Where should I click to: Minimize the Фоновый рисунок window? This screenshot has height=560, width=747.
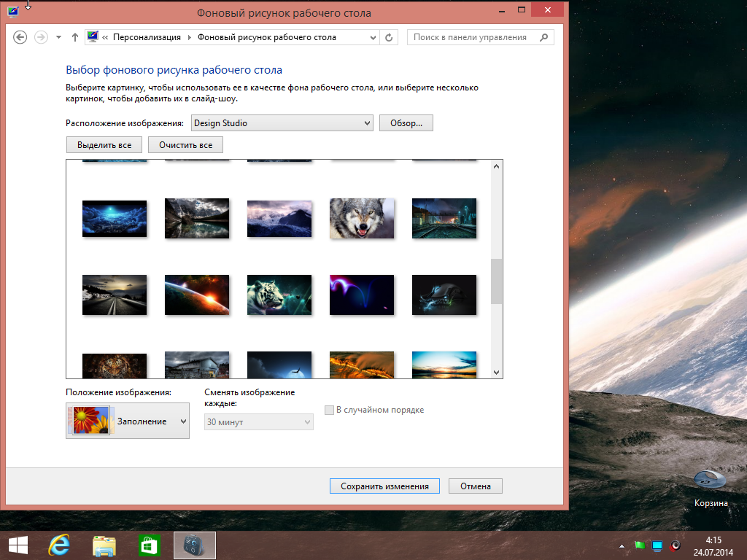click(502, 10)
